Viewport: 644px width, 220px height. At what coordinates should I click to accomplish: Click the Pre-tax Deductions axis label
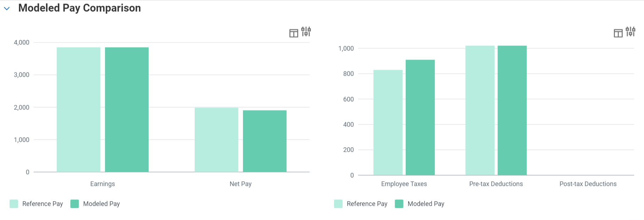tap(496, 184)
